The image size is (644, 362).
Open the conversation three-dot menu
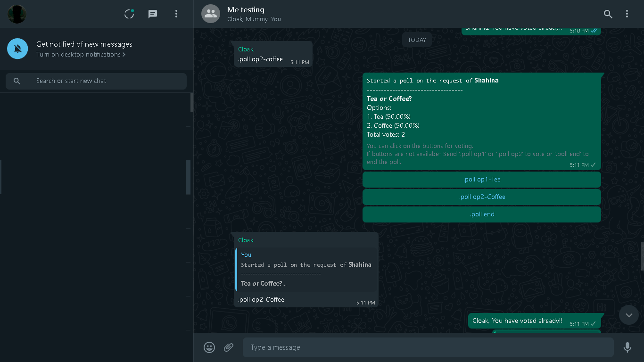[627, 14]
